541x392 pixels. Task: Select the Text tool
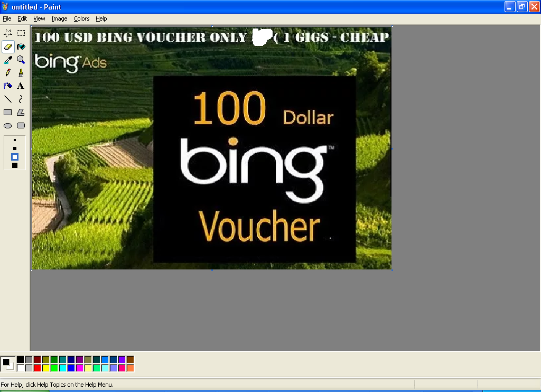point(21,86)
